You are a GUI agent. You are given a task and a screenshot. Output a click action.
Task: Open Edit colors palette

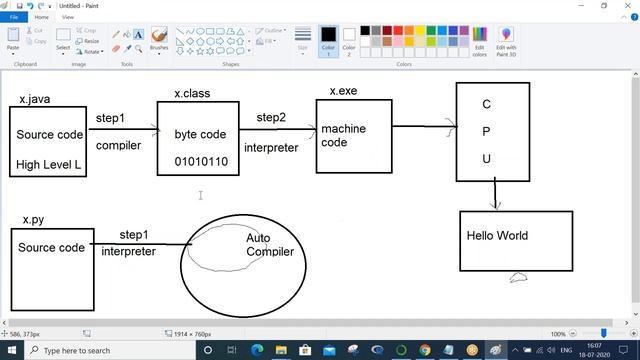pyautogui.click(x=480, y=42)
